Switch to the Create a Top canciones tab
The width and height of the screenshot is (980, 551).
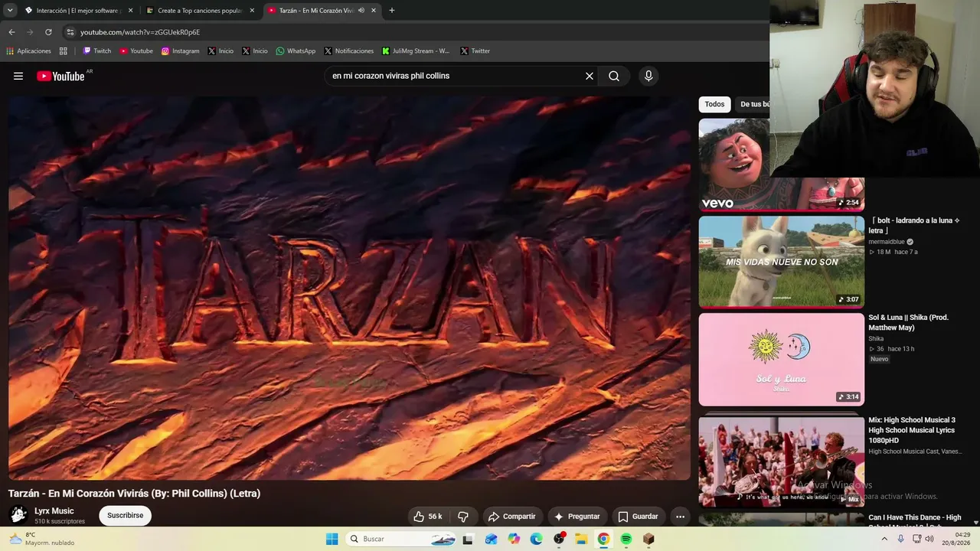point(201,11)
